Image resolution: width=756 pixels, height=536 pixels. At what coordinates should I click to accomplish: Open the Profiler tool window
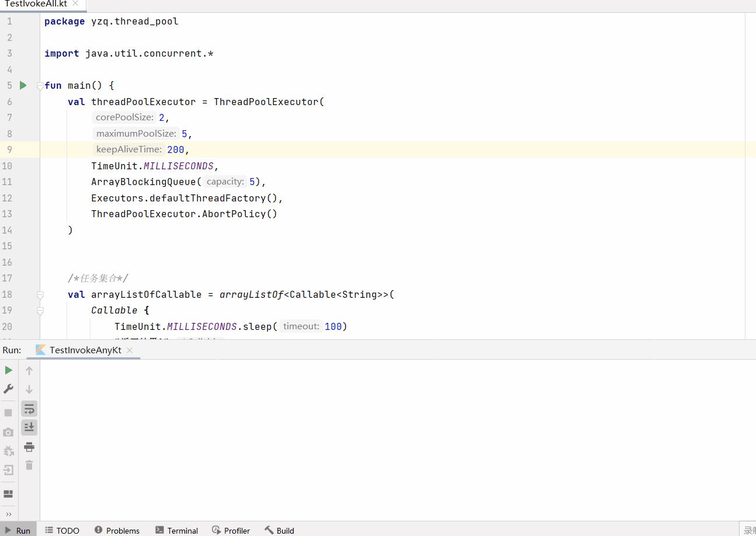pyautogui.click(x=231, y=530)
